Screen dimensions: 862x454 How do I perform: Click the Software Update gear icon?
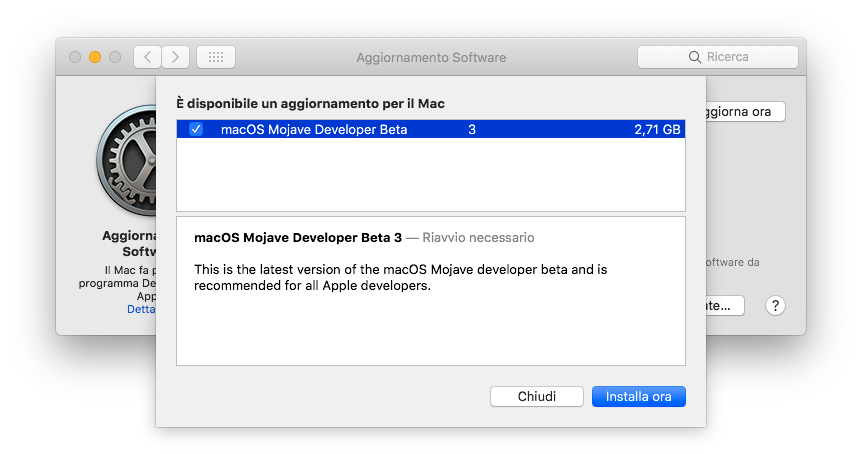point(128,160)
